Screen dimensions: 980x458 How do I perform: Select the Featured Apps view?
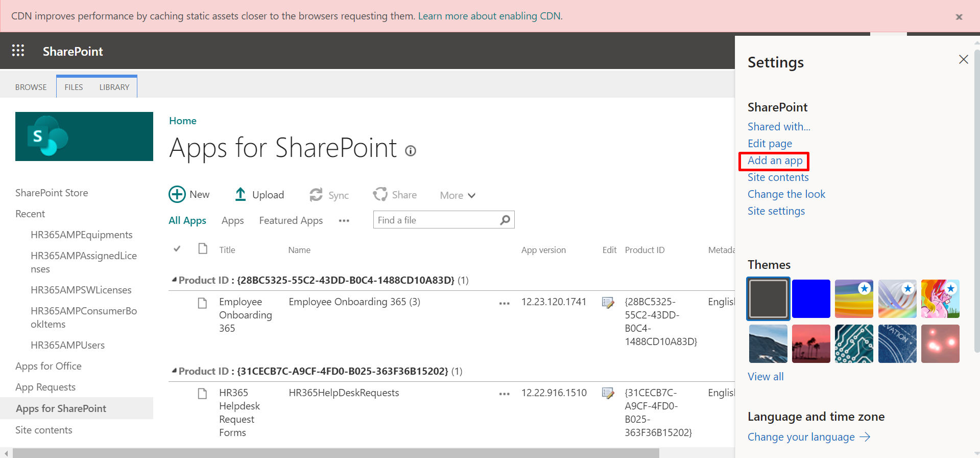pos(291,220)
